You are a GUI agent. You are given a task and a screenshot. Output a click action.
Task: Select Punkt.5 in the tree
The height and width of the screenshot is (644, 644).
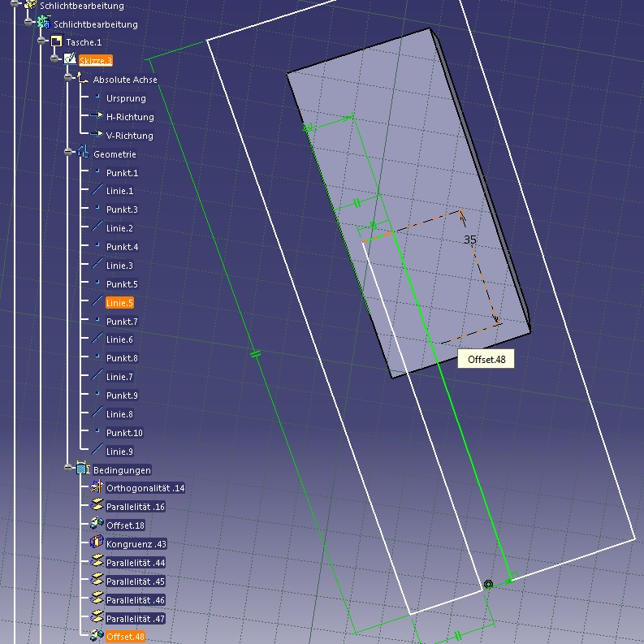coord(122,284)
